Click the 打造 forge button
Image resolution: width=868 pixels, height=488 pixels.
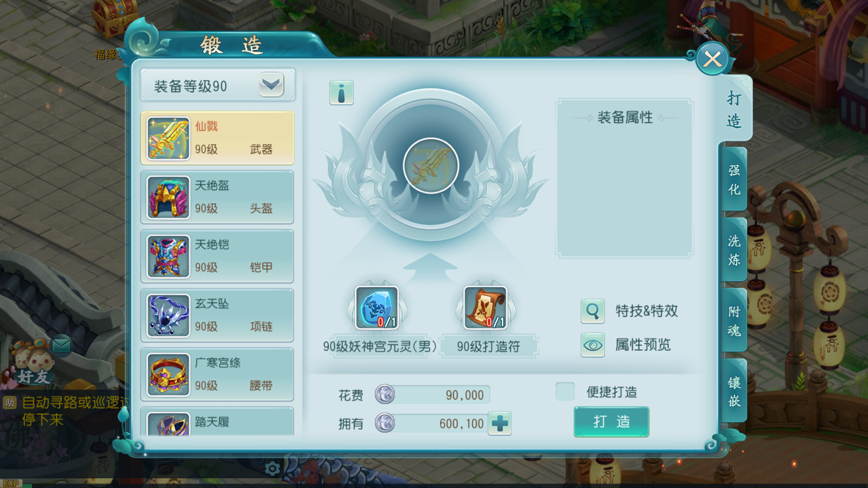[611, 422]
